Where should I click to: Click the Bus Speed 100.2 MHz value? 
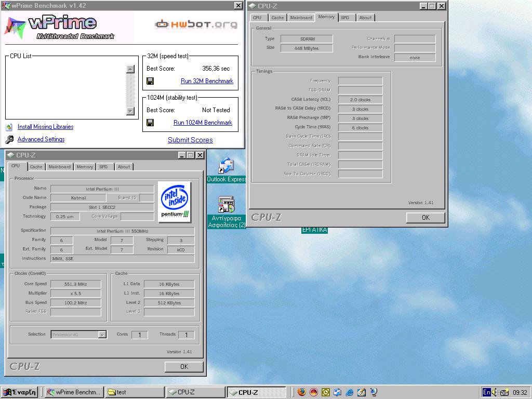76,303
